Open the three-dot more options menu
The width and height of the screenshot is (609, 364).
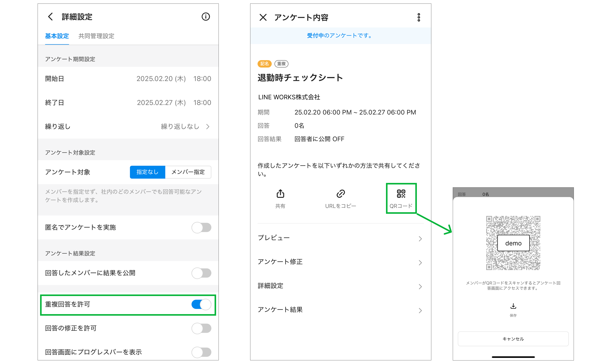419,17
